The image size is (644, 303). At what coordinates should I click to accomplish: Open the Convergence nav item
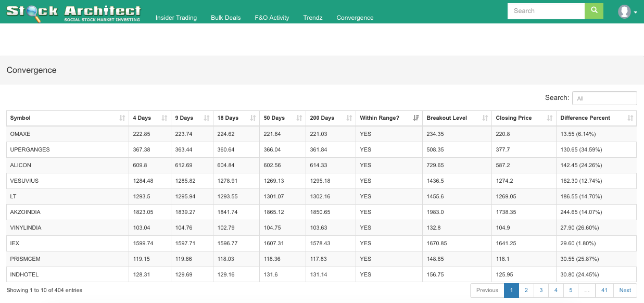coord(355,18)
